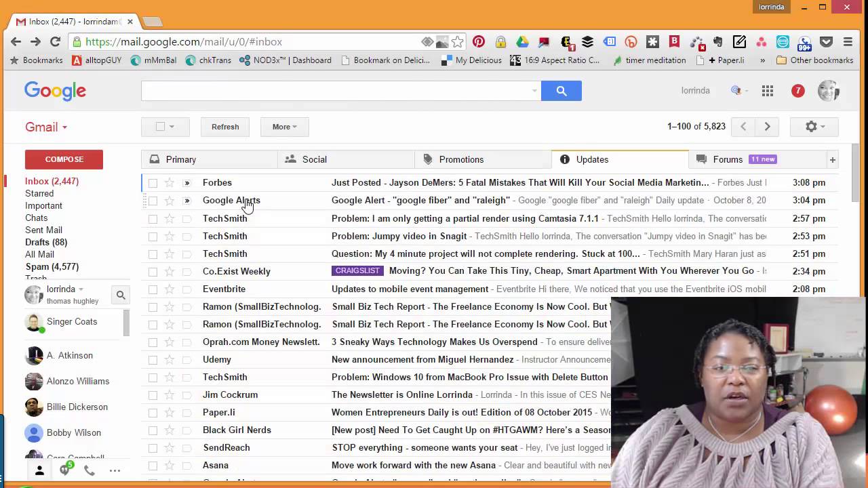
Task: Tick the Black Girl Nerds email checkbox
Action: (x=153, y=430)
